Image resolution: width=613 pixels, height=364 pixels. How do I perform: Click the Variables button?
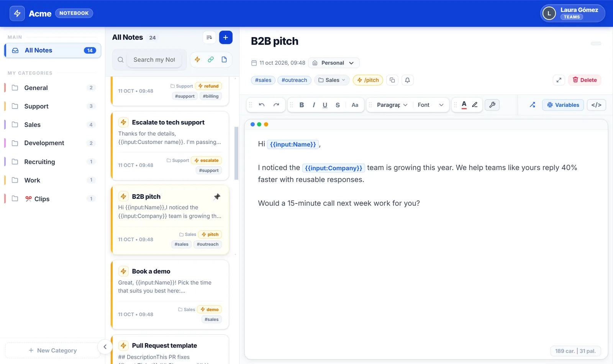pos(563,105)
